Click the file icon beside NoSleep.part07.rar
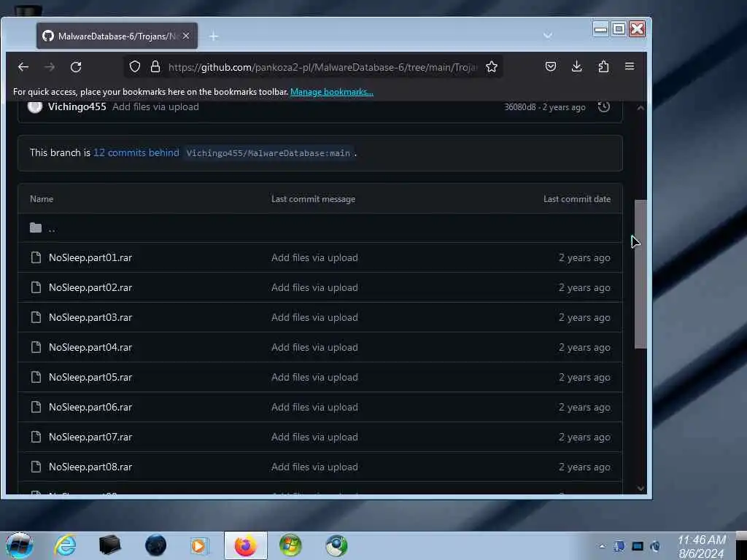The image size is (747, 560). tap(36, 437)
